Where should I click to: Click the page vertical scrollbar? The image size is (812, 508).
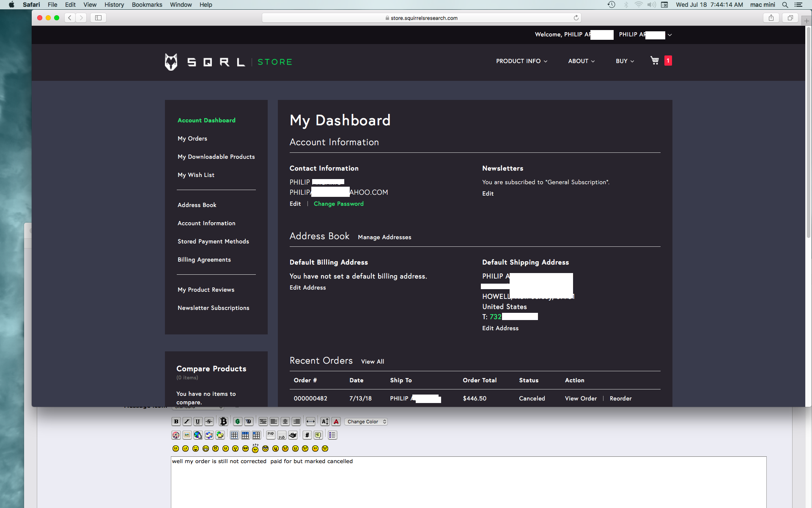pos(809,132)
